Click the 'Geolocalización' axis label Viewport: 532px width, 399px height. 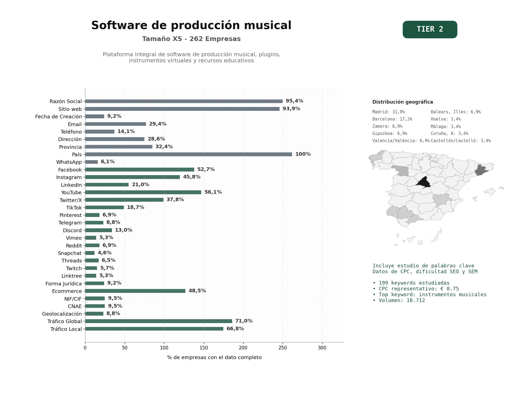(x=62, y=314)
